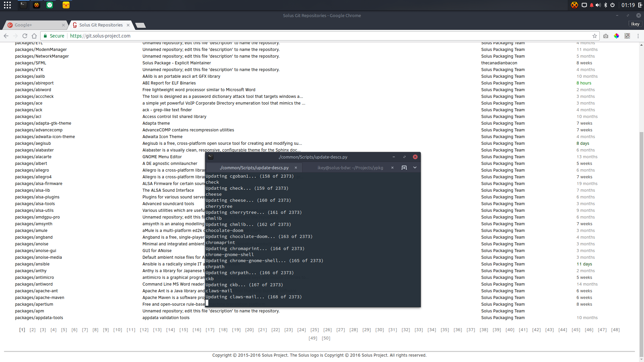Click the Updating claws-mail terminal line
Viewport: 644px width, 362px height.
[254, 297]
